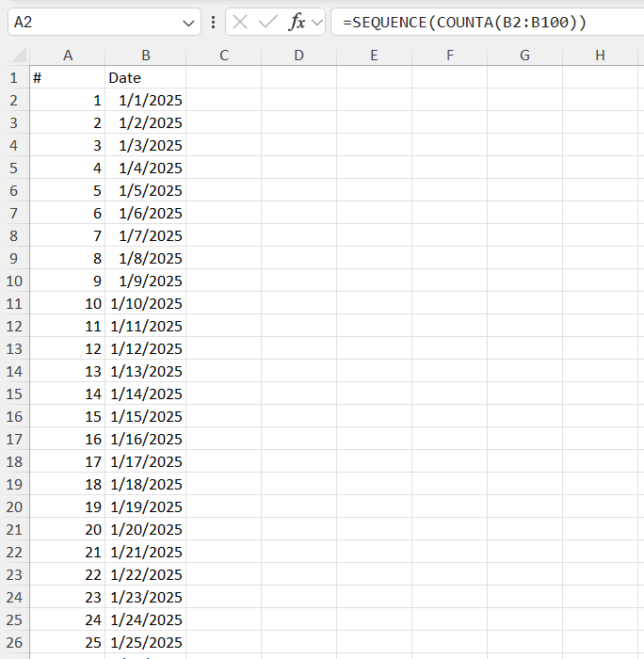
Task: Click cell with date 1/6/2025
Action: [145, 213]
